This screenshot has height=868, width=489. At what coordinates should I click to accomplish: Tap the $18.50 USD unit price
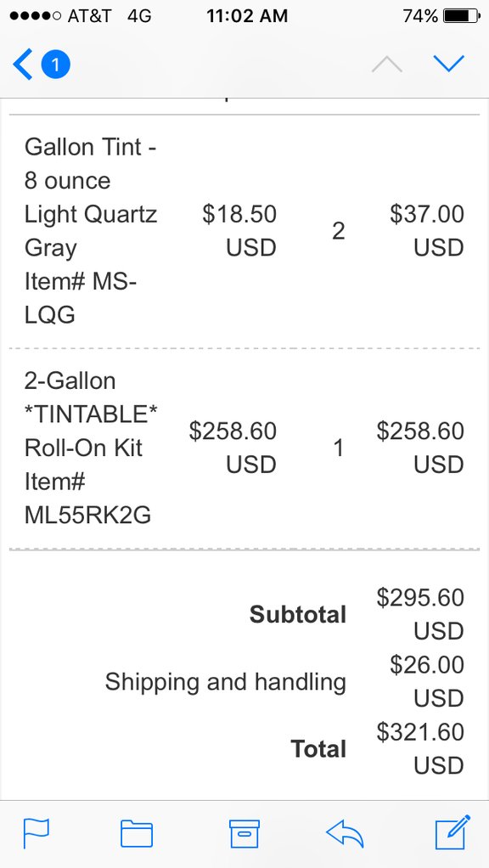pos(239,231)
